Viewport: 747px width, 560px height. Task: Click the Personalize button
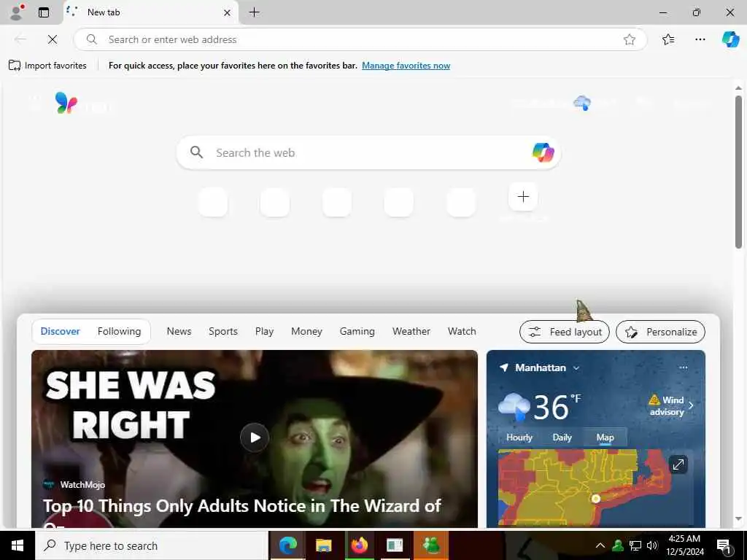(660, 332)
